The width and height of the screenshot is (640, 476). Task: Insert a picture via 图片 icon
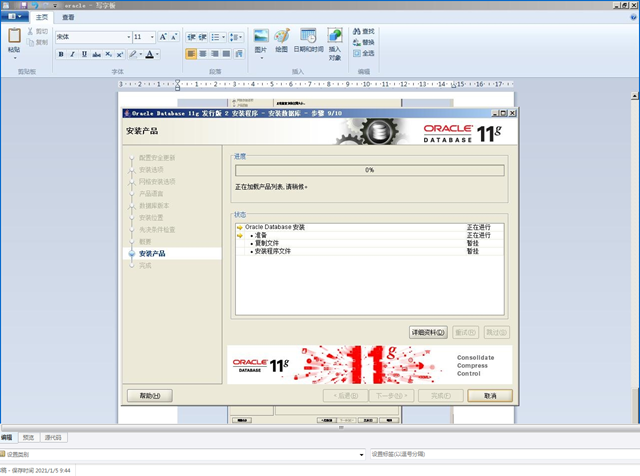261,36
